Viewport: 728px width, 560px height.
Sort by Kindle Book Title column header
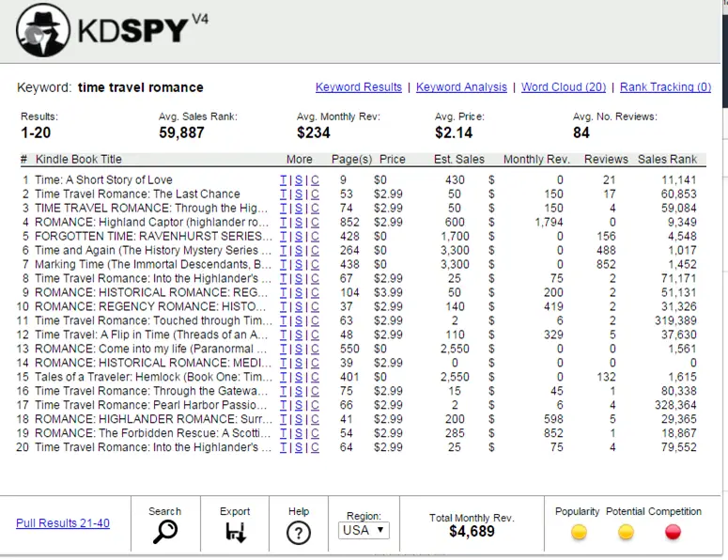(x=79, y=160)
